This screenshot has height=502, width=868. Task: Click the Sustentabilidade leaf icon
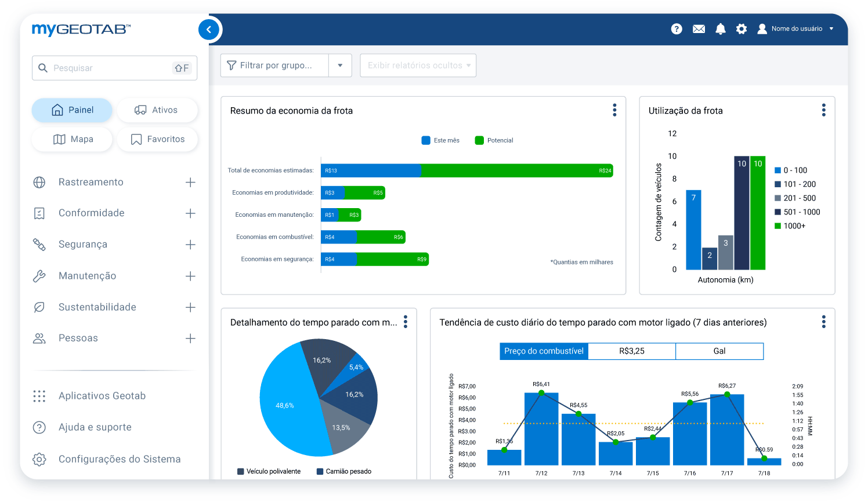coord(39,307)
